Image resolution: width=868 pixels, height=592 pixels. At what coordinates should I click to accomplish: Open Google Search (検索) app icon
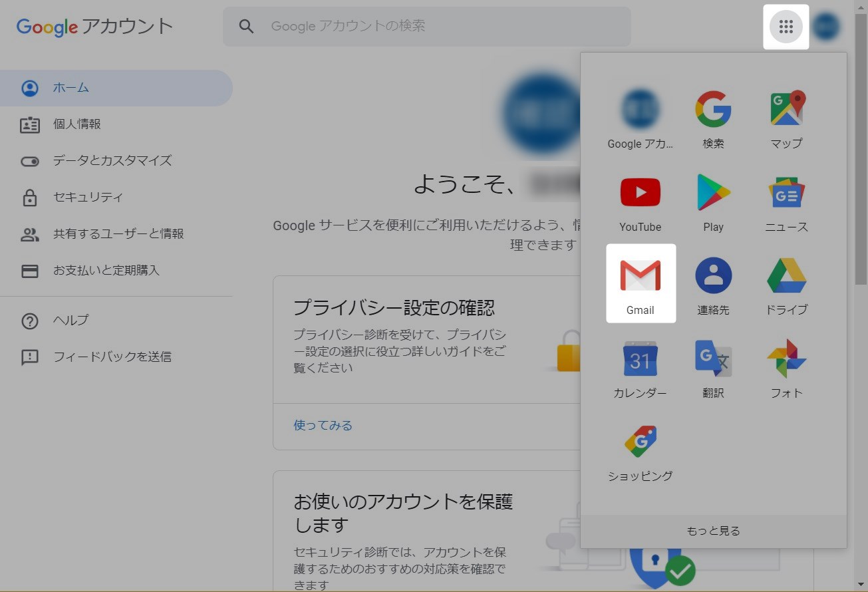713,117
